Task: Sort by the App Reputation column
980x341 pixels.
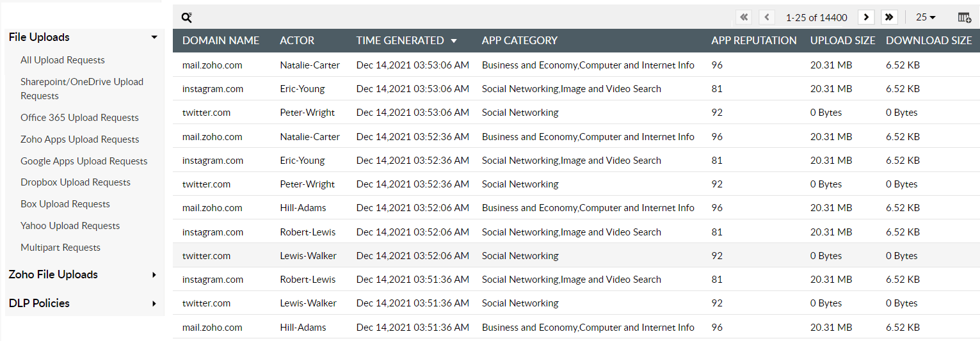Action: tap(753, 40)
